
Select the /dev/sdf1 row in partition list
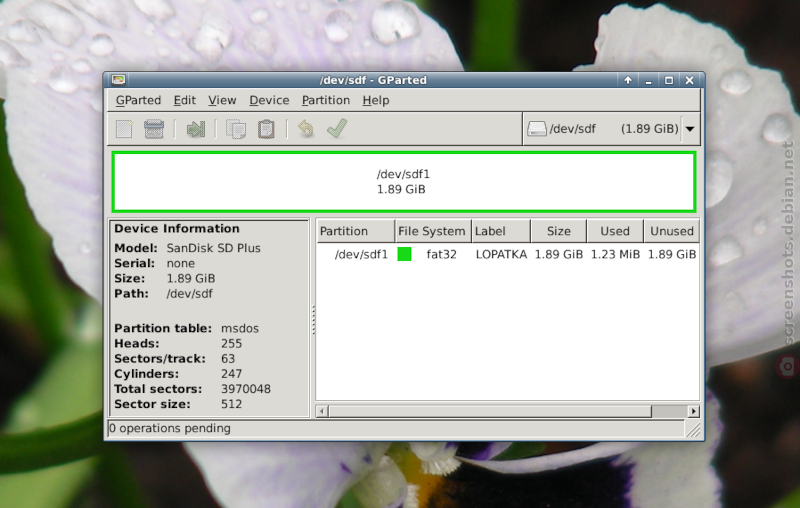(x=508, y=254)
